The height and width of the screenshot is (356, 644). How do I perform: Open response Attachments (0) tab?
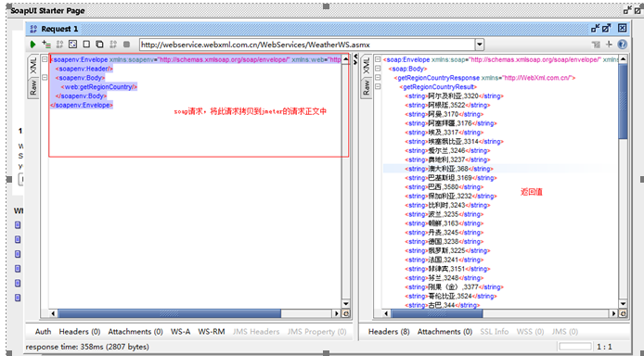pyautogui.click(x=444, y=331)
